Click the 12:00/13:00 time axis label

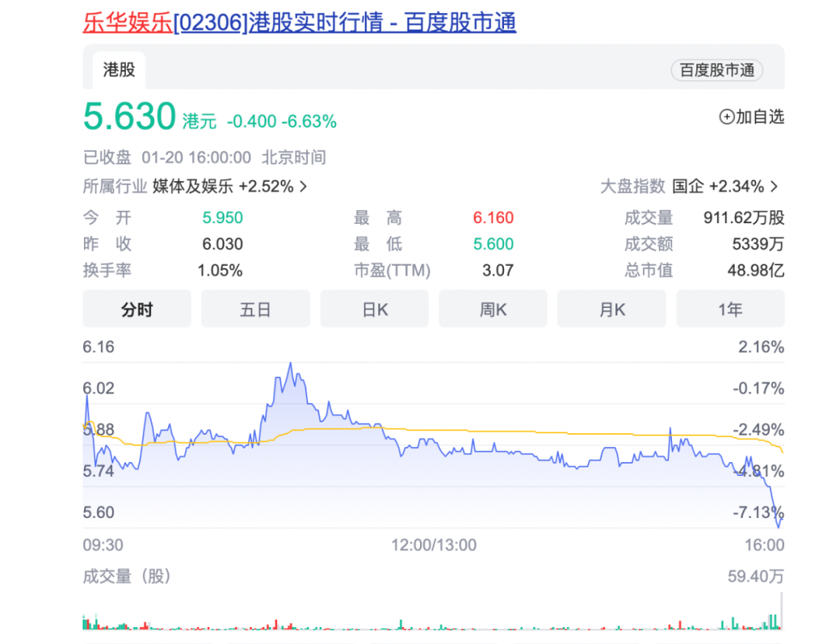(x=434, y=545)
